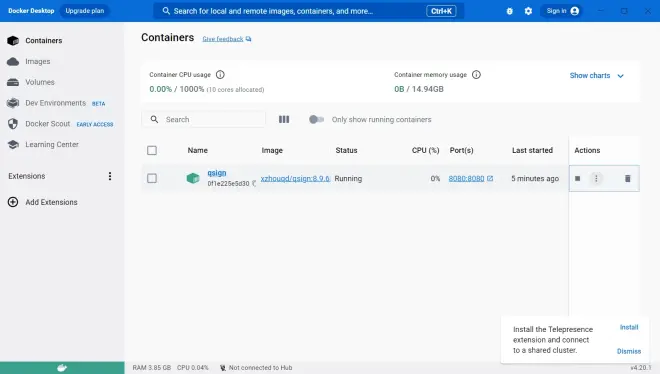Click the Docker whale status icon
The height and width of the screenshot is (374, 660).
click(x=62, y=368)
